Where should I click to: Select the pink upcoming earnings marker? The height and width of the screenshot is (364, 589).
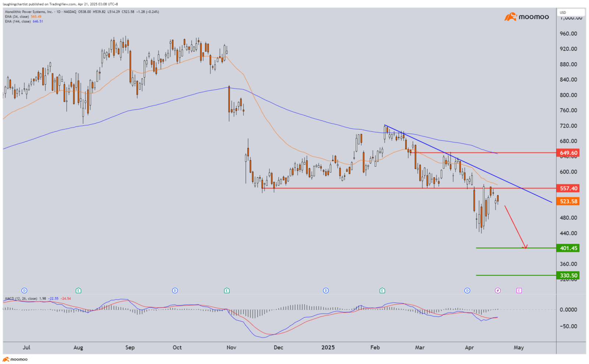coord(519,290)
